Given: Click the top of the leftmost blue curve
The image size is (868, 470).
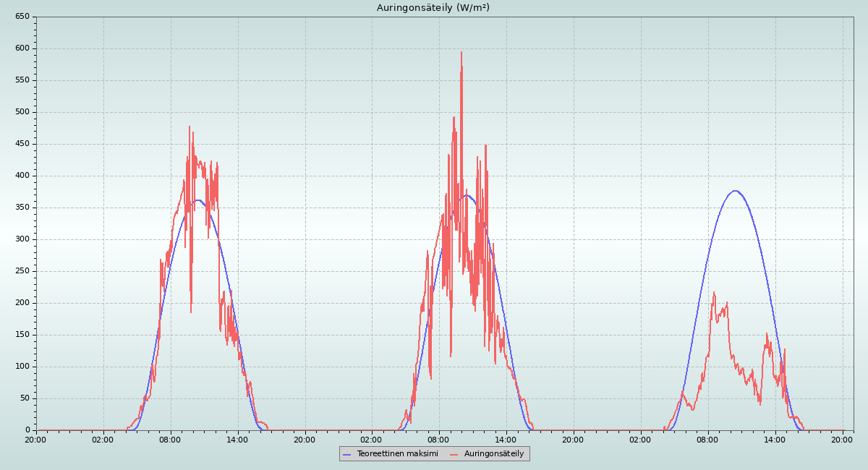Looking at the screenshot, I should (197, 200).
